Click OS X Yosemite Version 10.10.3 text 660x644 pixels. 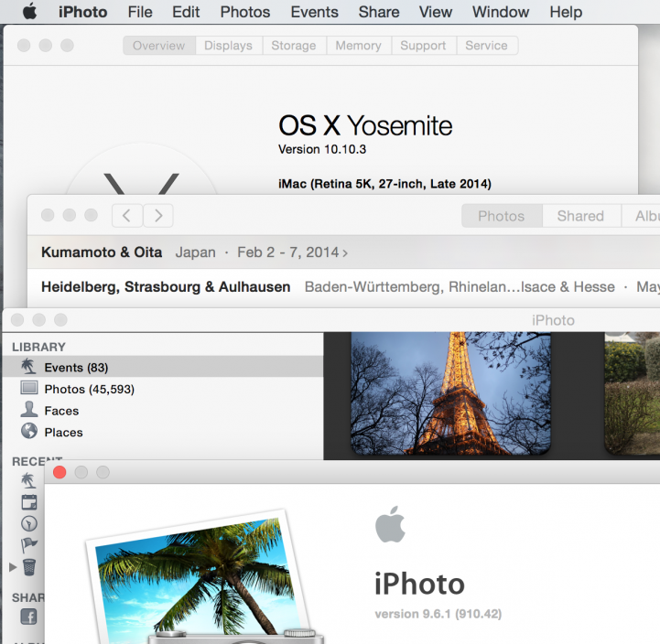322,149
